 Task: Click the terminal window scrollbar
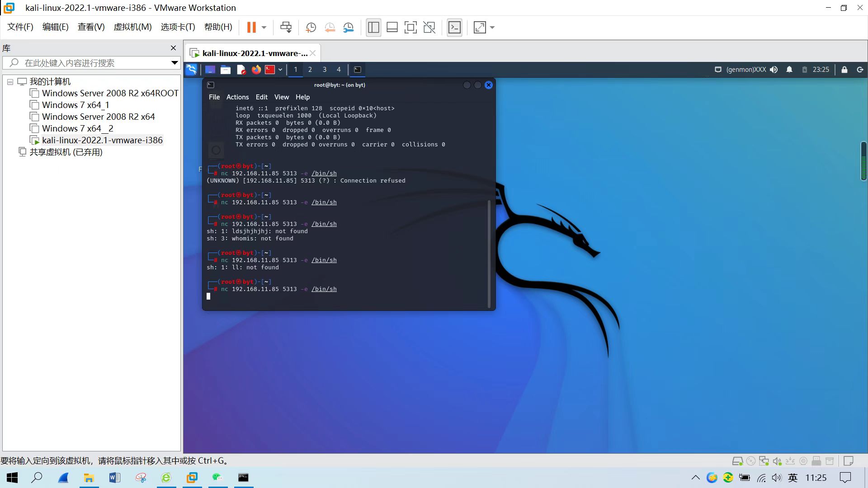pyautogui.click(x=489, y=253)
